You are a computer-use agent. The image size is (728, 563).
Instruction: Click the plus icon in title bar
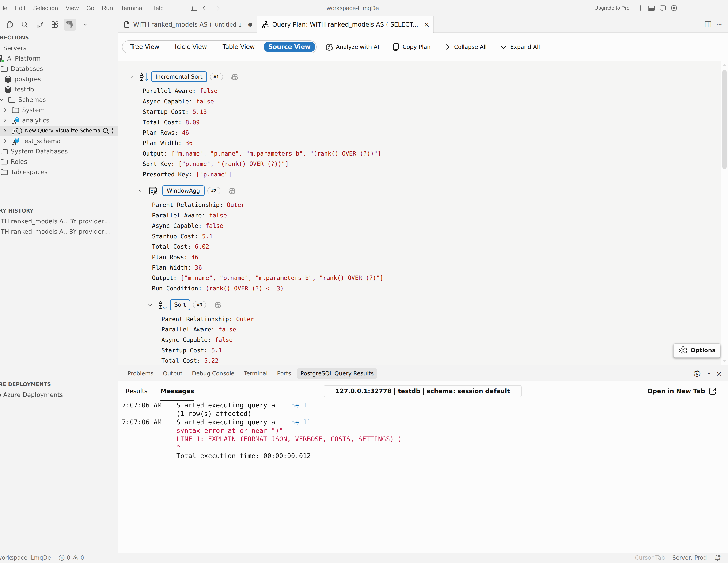640,8
